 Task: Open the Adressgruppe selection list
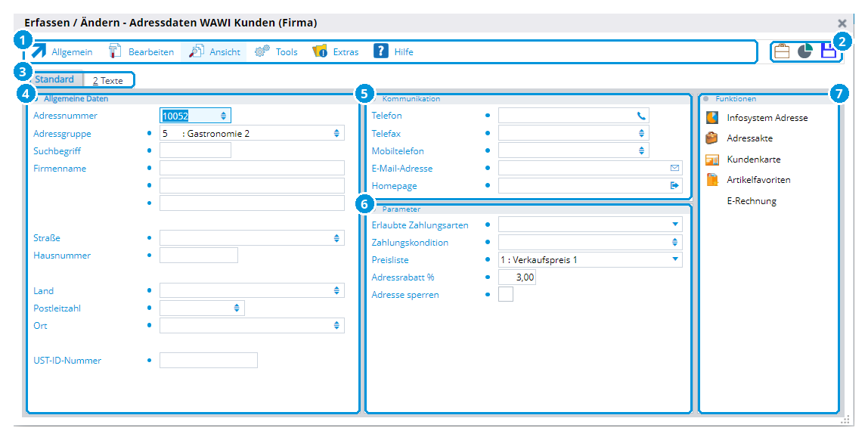(336, 133)
